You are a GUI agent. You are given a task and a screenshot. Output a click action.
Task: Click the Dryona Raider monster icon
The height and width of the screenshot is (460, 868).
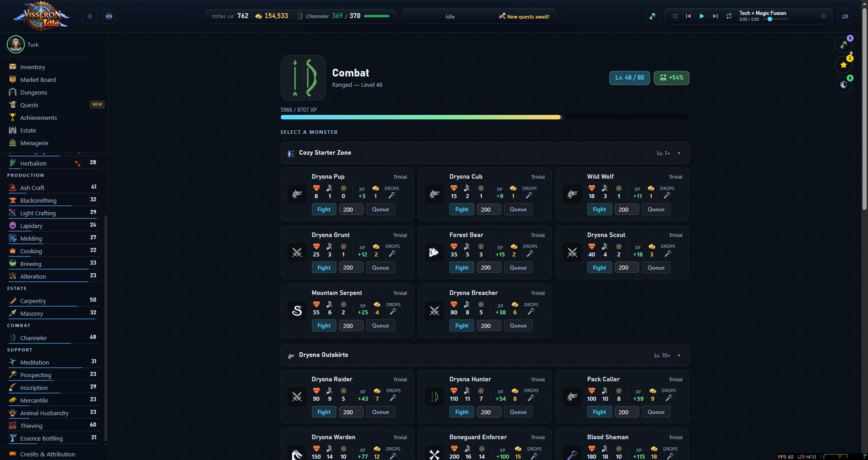tap(297, 397)
